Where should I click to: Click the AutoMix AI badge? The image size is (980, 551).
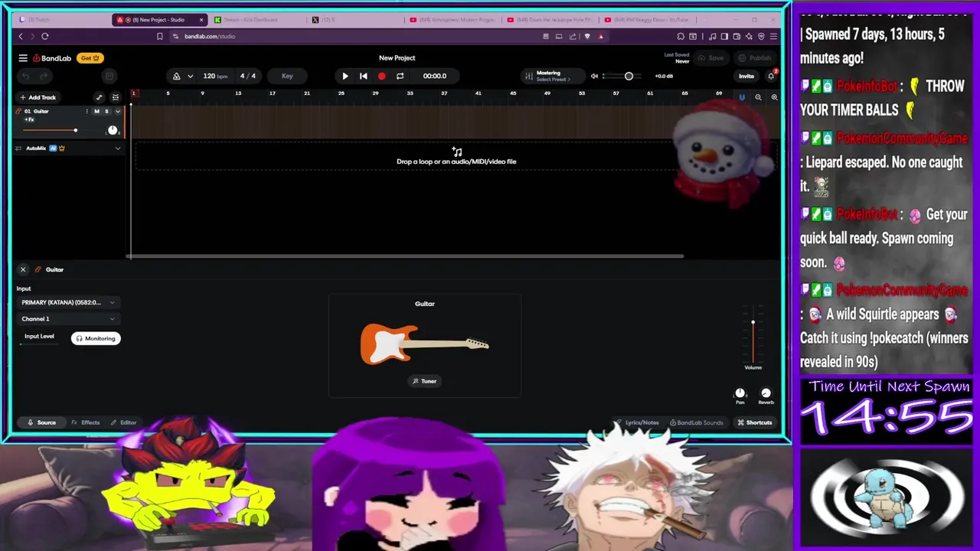coord(53,148)
